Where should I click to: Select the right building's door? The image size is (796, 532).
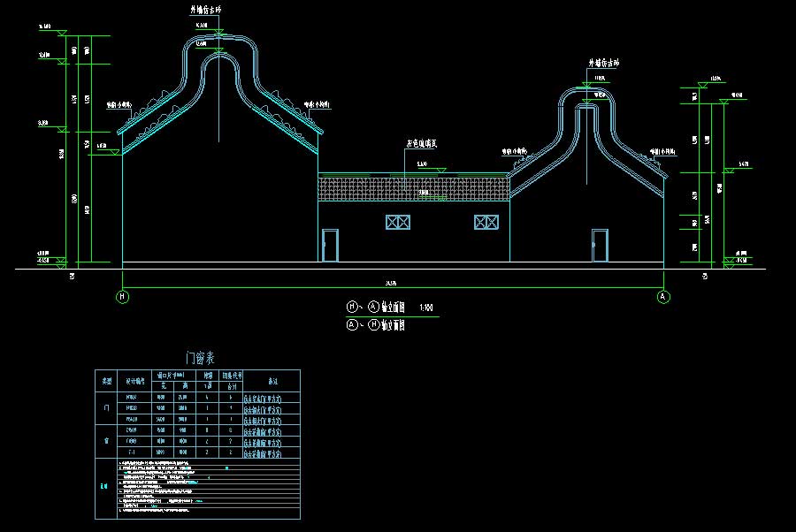(x=600, y=245)
